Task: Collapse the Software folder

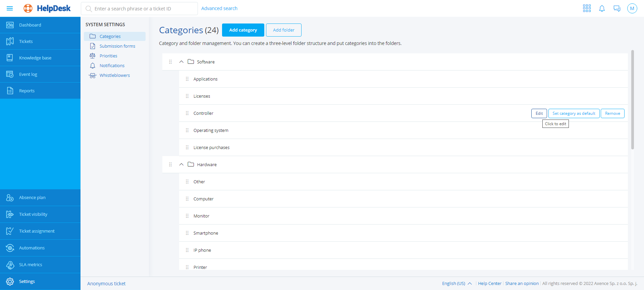Action: point(181,62)
